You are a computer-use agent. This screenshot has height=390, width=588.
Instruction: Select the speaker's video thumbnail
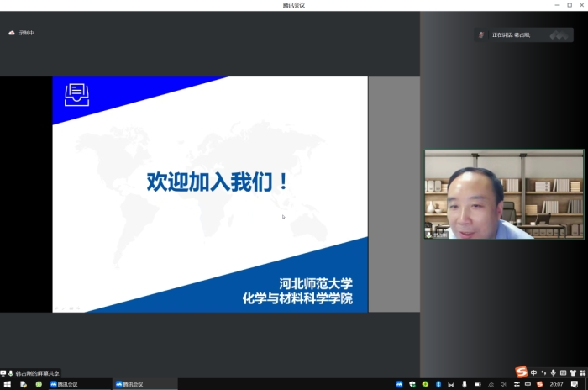(503, 194)
